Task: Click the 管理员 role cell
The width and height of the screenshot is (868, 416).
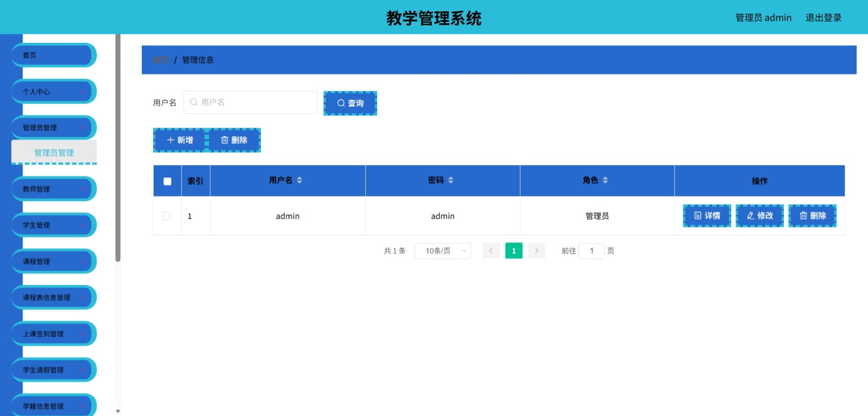Action: coord(597,216)
